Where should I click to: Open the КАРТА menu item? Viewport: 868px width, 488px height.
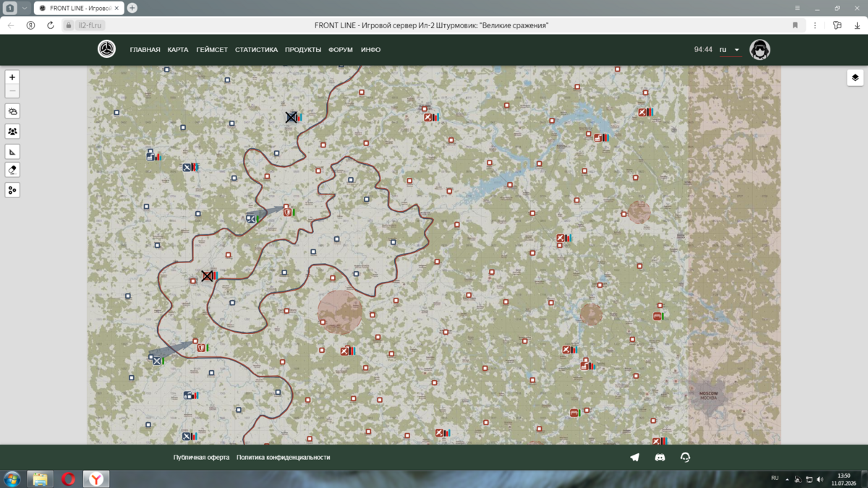[x=178, y=50]
